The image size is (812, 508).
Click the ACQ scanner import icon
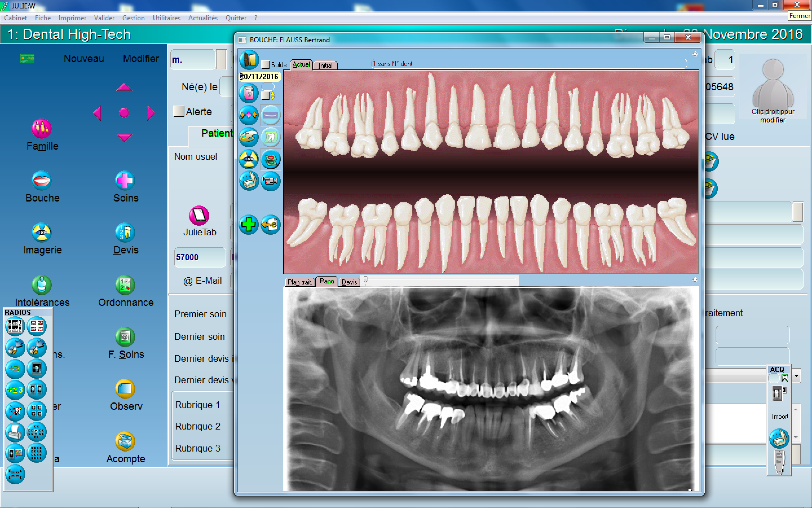click(779, 439)
